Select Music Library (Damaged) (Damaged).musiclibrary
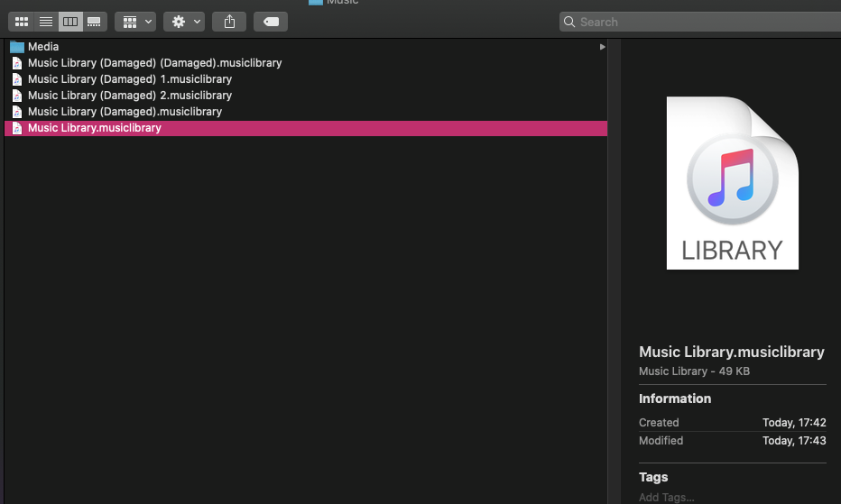The height and width of the screenshot is (504, 841). pos(306,63)
